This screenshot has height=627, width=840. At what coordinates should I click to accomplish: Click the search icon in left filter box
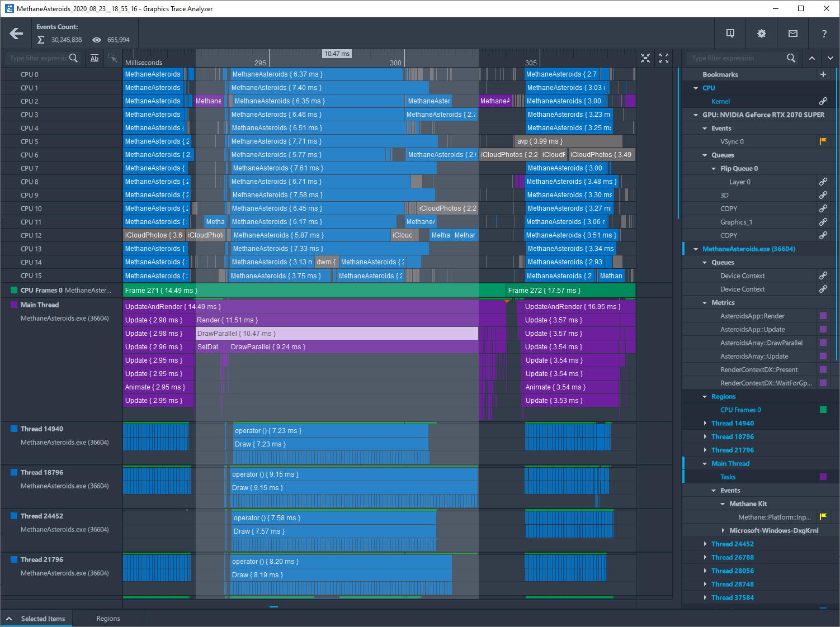pyautogui.click(x=73, y=58)
